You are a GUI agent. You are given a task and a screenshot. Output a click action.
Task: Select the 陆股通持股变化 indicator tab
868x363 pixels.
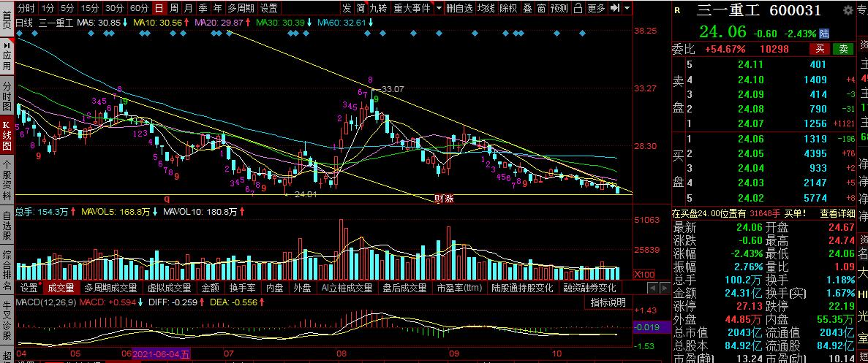[x=523, y=288]
